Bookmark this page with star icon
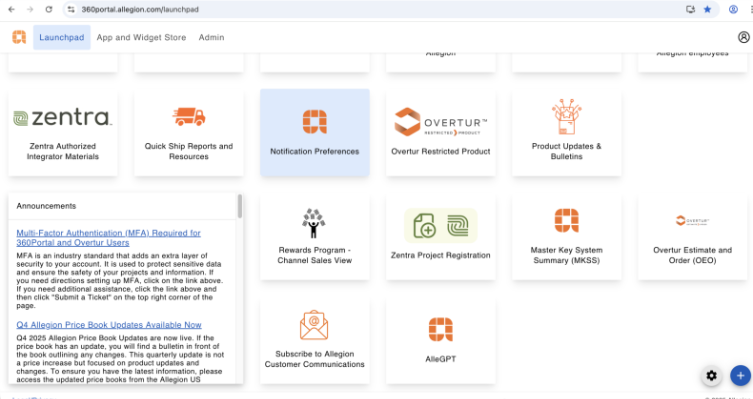753x399 pixels. pos(707,9)
